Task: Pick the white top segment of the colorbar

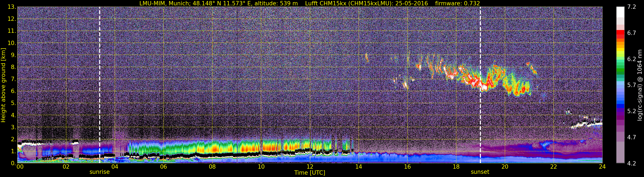Action: pos(620,12)
